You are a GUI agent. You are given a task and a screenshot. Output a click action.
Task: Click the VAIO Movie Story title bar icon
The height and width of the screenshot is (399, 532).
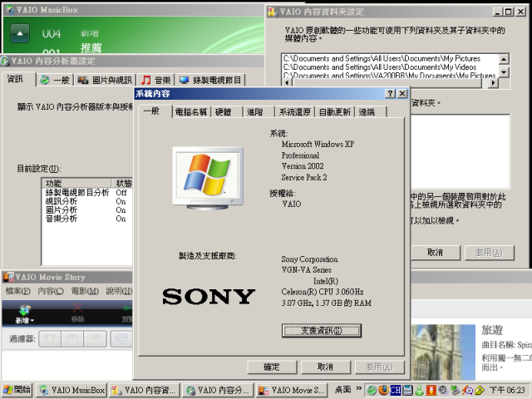point(8,277)
